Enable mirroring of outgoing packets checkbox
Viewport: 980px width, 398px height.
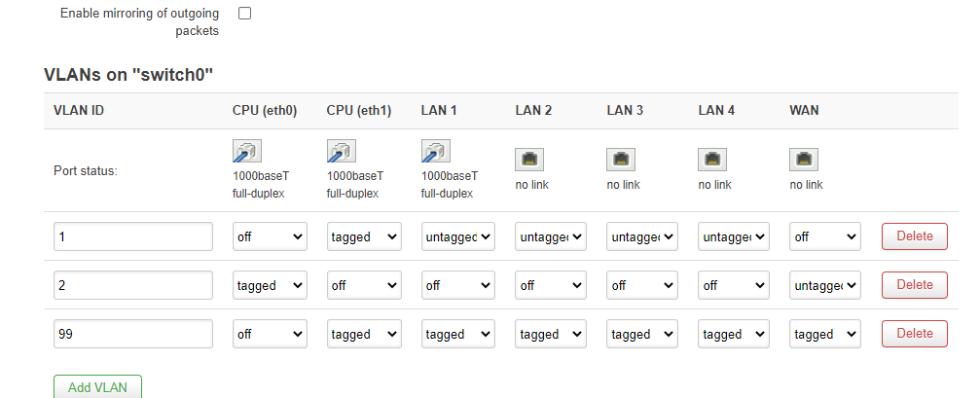pos(245,13)
